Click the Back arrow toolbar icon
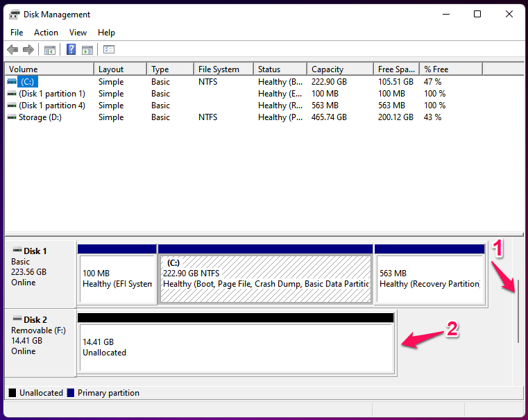 click(12, 50)
